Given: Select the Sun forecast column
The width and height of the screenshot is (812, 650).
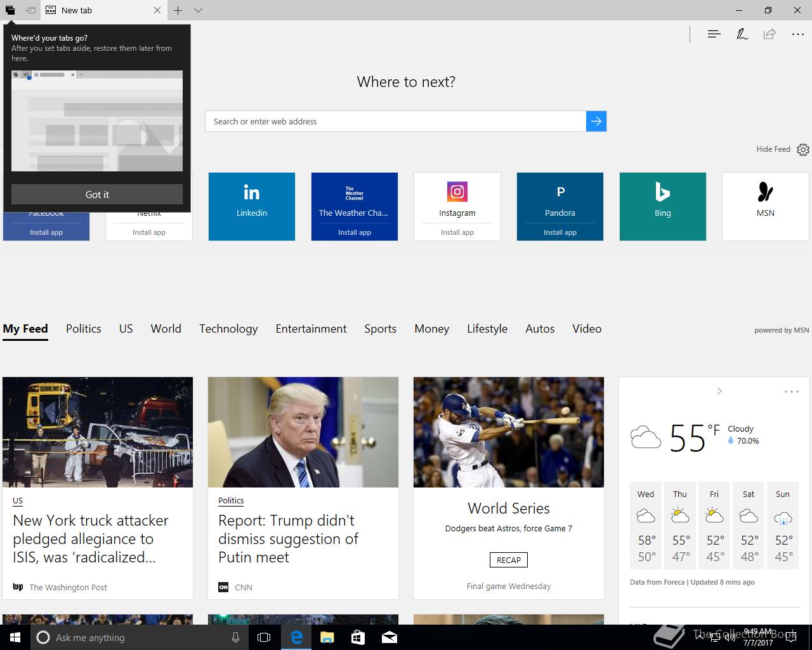Looking at the screenshot, I should click(x=783, y=526).
